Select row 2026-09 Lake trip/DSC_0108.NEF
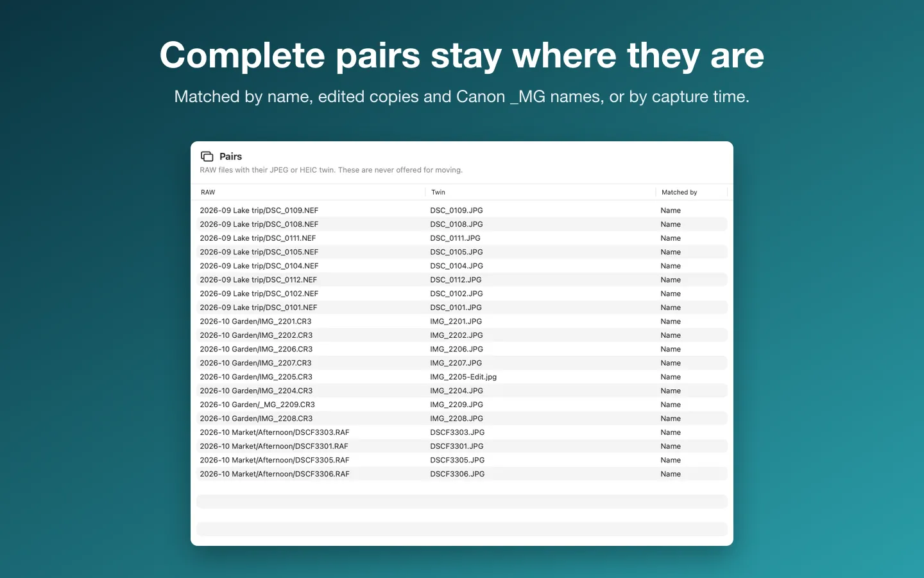The width and height of the screenshot is (924, 578). [462, 224]
